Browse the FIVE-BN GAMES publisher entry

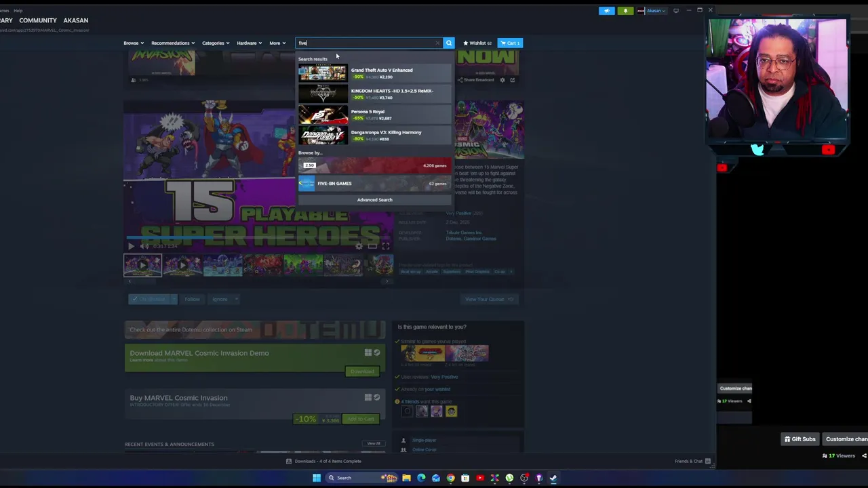click(374, 184)
